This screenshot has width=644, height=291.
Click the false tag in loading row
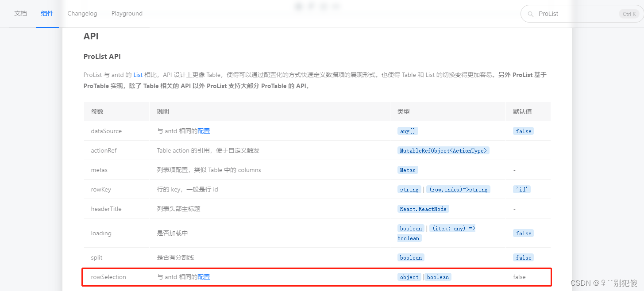[523, 233]
